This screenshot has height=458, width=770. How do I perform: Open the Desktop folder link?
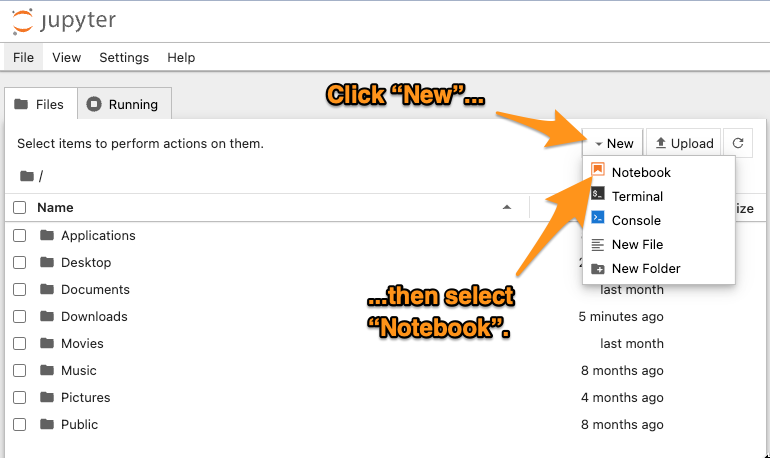pyautogui.click(x=86, y=263)
